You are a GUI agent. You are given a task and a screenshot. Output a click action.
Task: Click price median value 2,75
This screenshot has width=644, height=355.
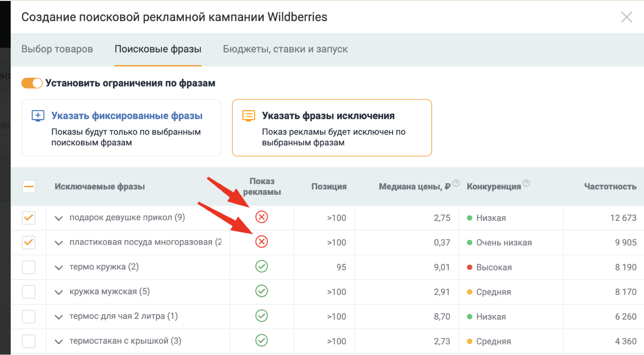tap(442, 218)
